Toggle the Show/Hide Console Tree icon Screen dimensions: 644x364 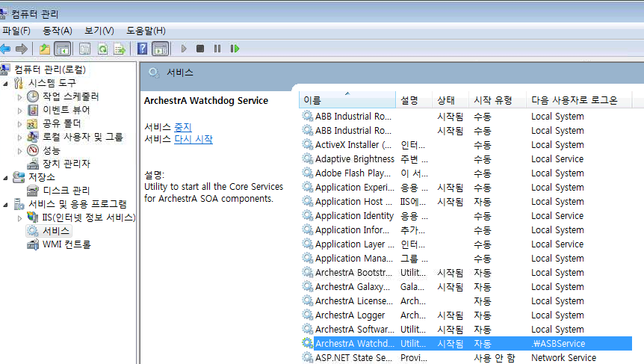tap(63, 49)
